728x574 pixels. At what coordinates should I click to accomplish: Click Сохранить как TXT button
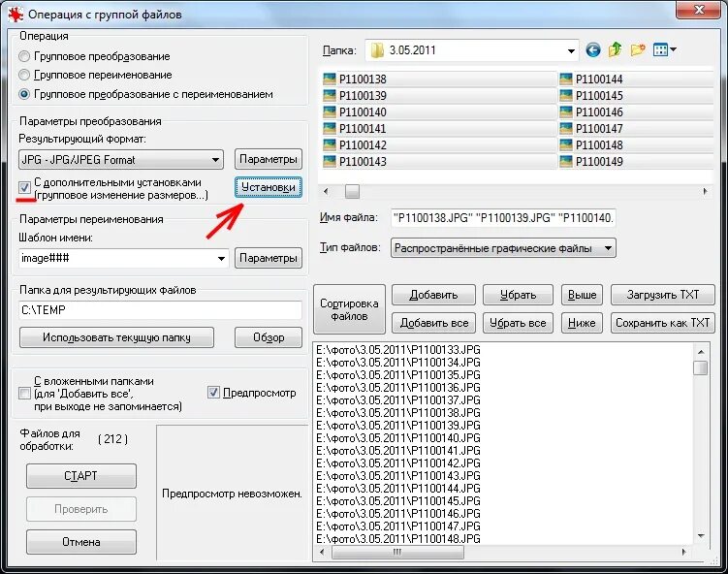(x=662, y=323)
